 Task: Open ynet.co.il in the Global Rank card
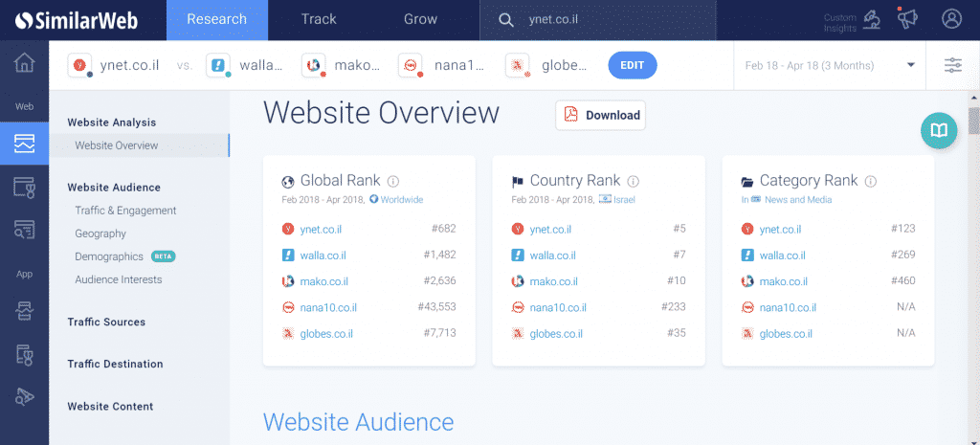[320, 230]
